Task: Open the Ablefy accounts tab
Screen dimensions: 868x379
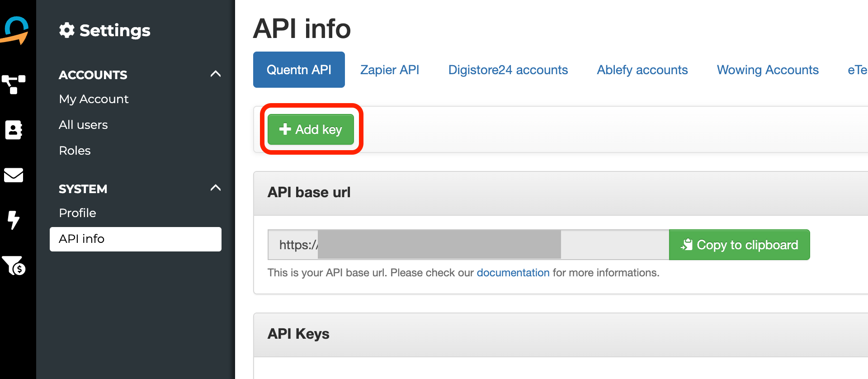Action: pyautogui.click(x=642, y=70)
